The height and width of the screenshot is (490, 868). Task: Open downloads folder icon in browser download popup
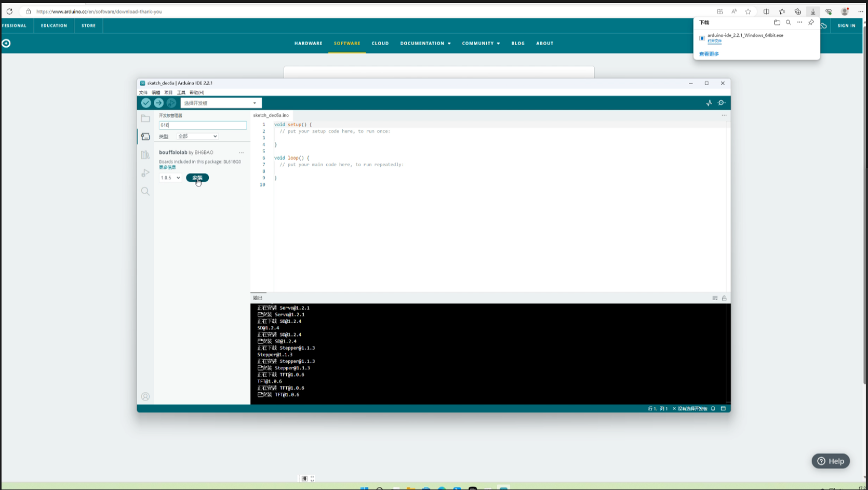point(777,23)
